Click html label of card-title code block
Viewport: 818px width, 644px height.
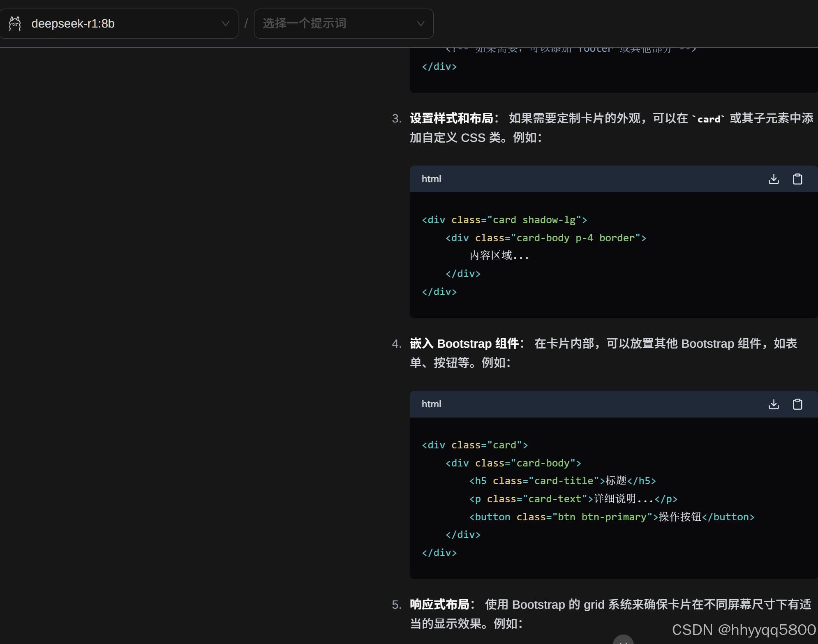tap(431, 404)
